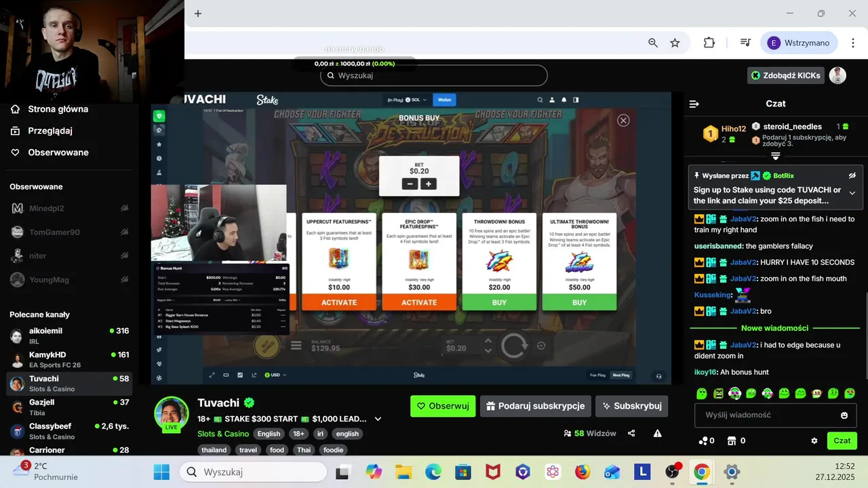
Task: Click Tuvachi's live avatar
Action: [172, 414]
